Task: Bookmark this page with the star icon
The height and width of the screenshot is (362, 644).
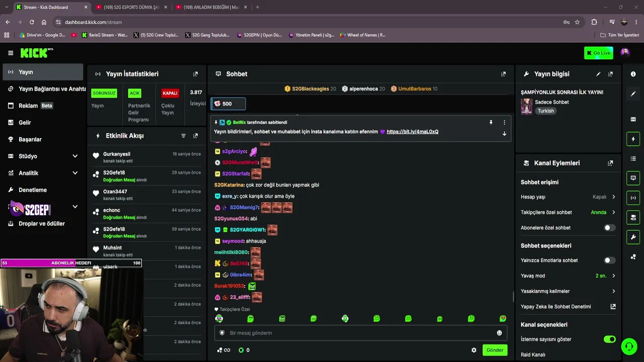Action: point(577,22)
